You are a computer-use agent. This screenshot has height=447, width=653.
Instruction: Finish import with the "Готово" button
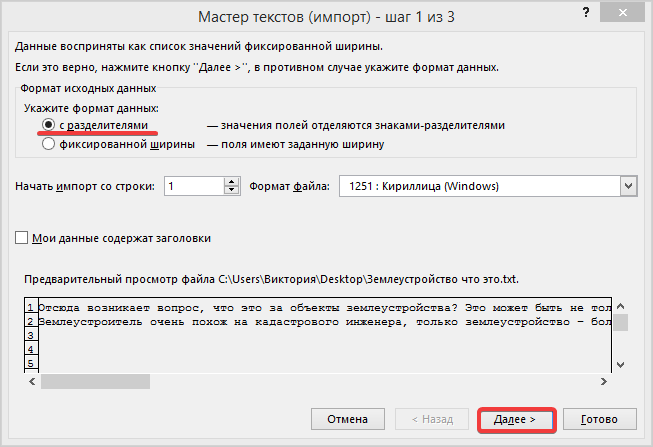[600, 419]
